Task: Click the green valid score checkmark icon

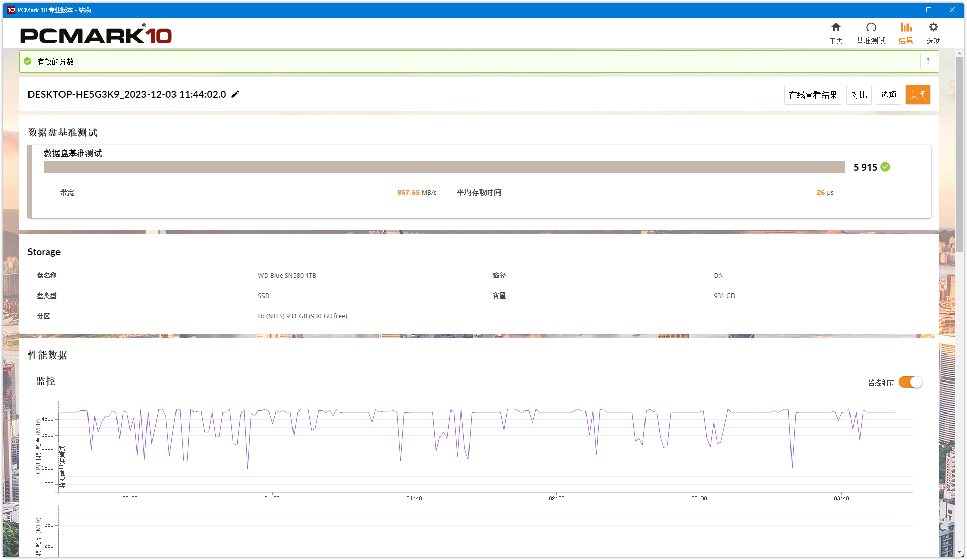Action: [x=28, y=62]
